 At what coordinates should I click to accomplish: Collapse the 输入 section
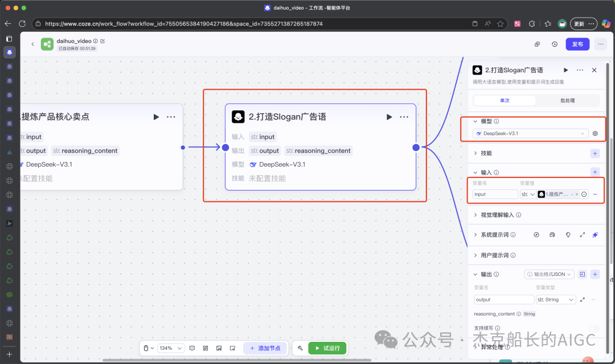pos(475,172)
